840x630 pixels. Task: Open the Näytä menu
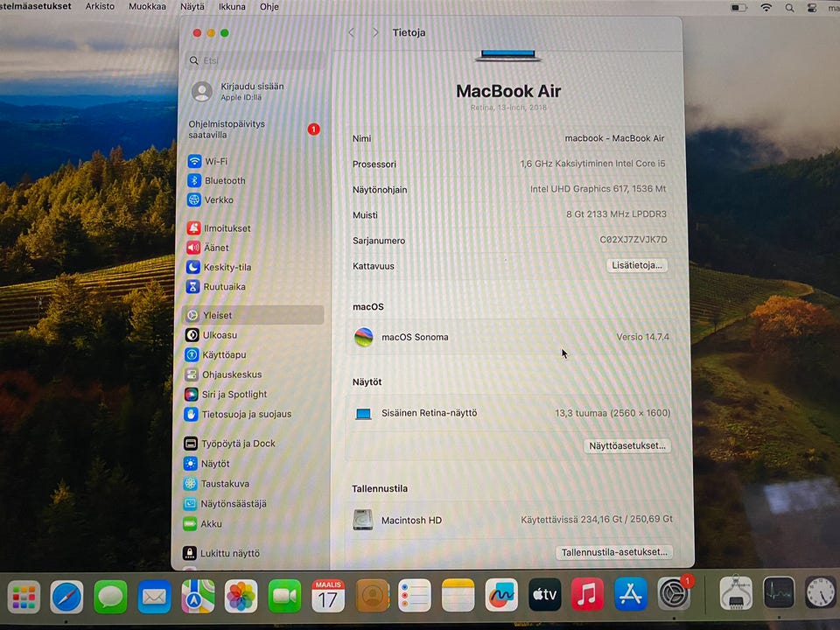192,6
